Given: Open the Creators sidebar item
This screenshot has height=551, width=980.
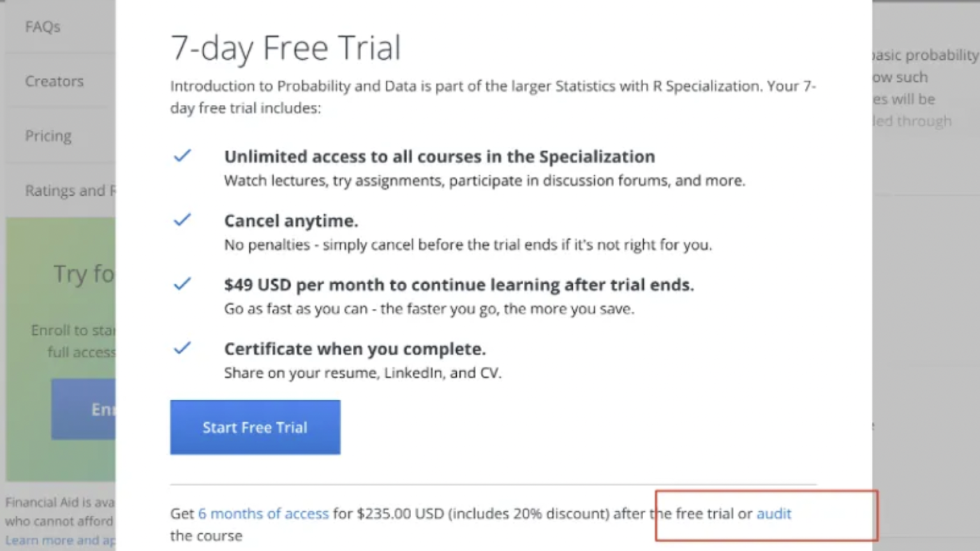Looking at the screenshot, I should (54, 82).
